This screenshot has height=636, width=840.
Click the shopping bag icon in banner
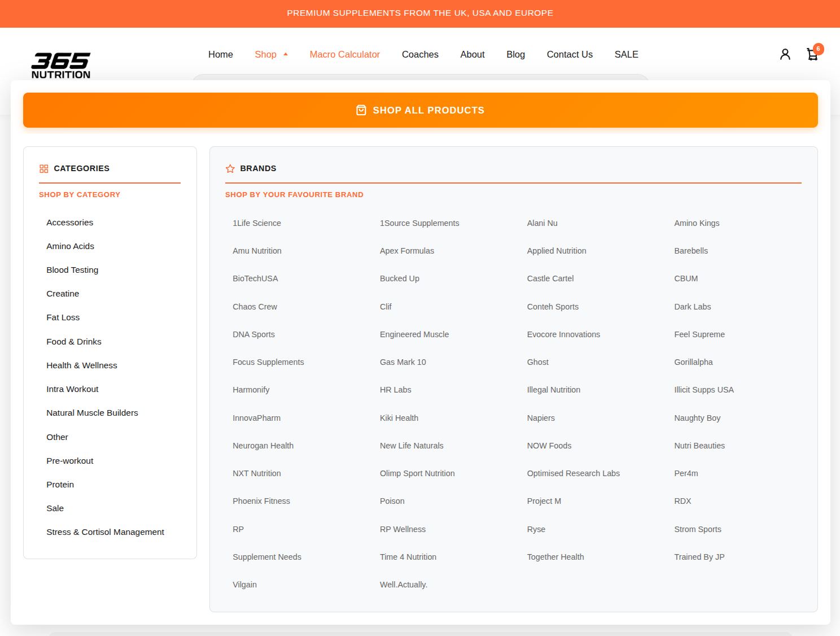click(361, 110)
